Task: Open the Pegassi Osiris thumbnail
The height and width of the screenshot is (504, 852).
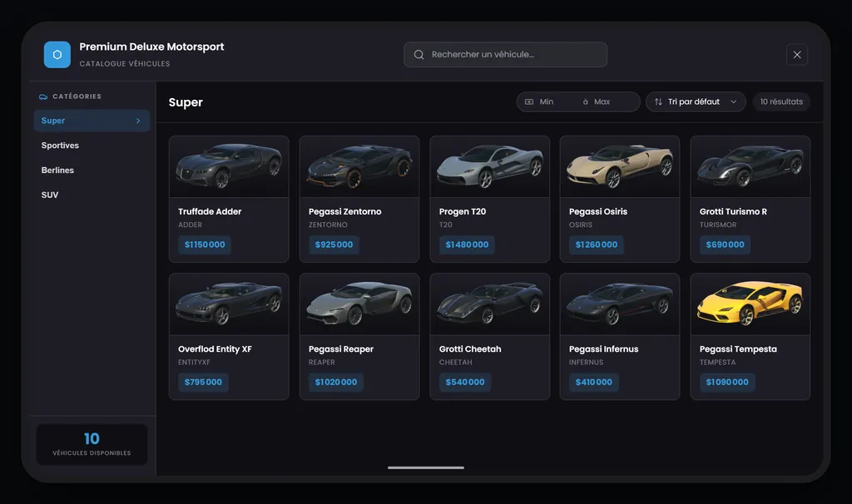Action: tap(619, 166)
